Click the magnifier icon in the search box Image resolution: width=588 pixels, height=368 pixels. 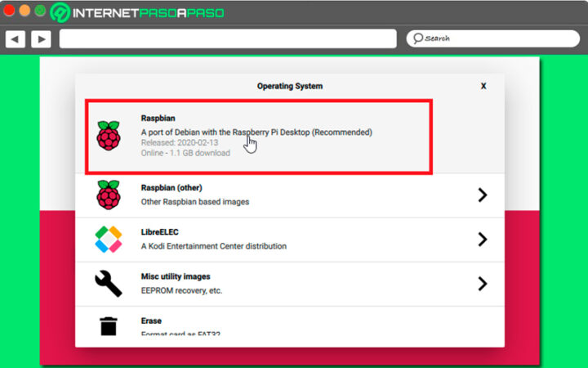(x=416, y=38)
